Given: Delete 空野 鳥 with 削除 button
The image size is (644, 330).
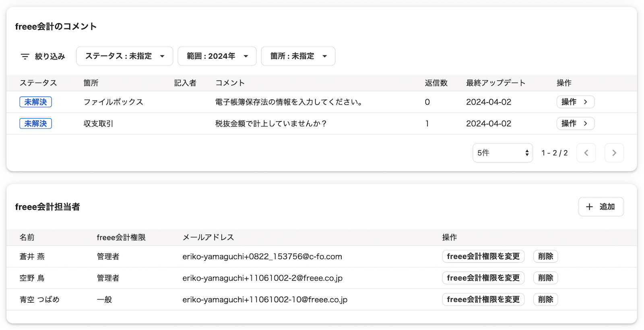Looking at the screenshot, I should tap(546, 278).
